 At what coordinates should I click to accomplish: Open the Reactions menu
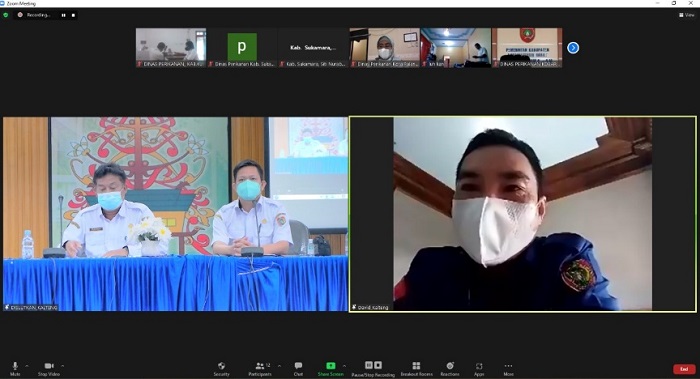point(450,369)
